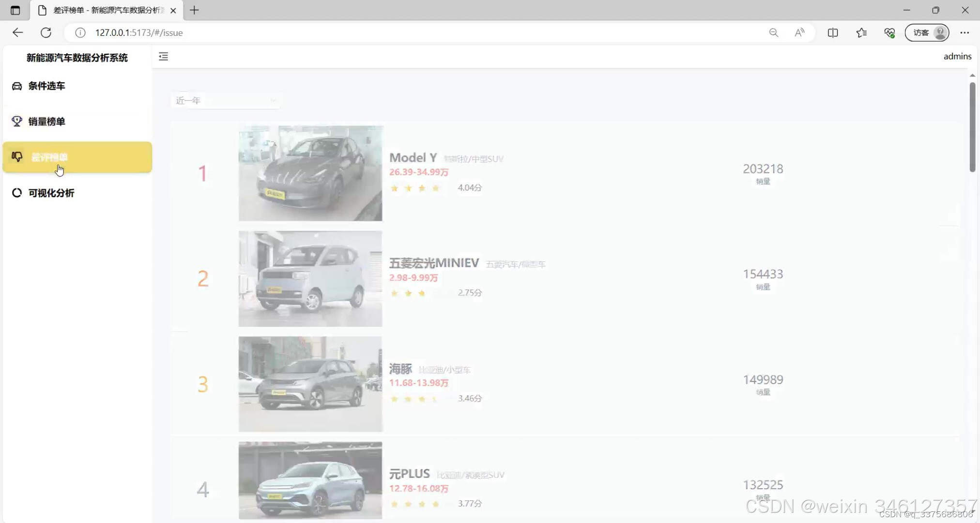Refresh the page with the reload icon
Screen dimensions: 980x523
point(46,32)
